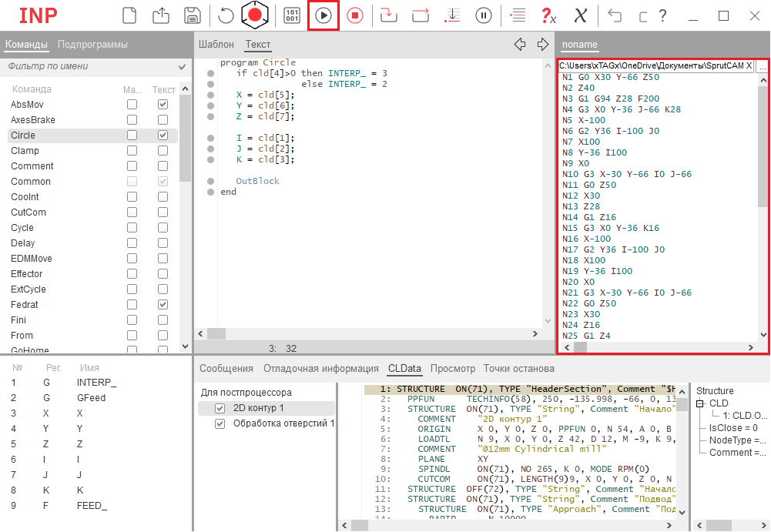The image size is (771, 532).
Task: Select the FEED_ register row
Action: (92, 505)
